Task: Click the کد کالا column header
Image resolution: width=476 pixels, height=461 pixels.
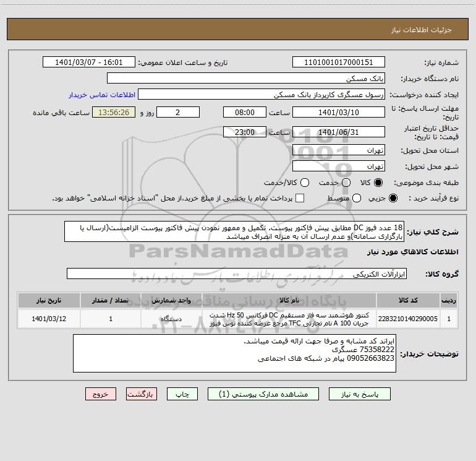Action: (408, 300)
